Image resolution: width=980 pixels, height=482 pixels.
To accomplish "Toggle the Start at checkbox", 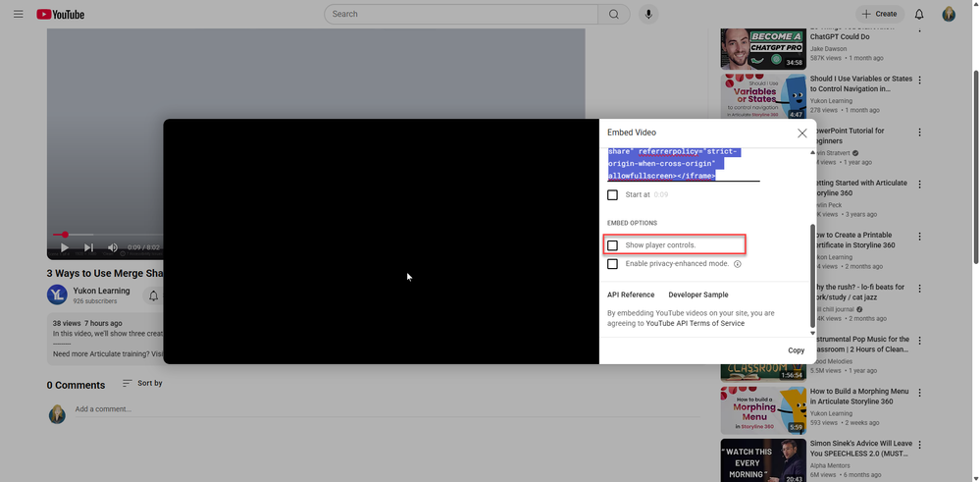I will (x=613, y=195).
